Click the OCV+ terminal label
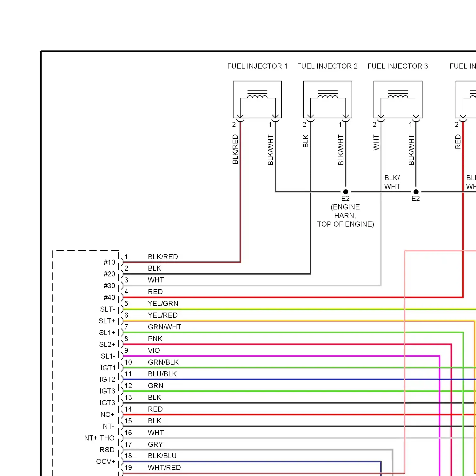 pos(106,461)
